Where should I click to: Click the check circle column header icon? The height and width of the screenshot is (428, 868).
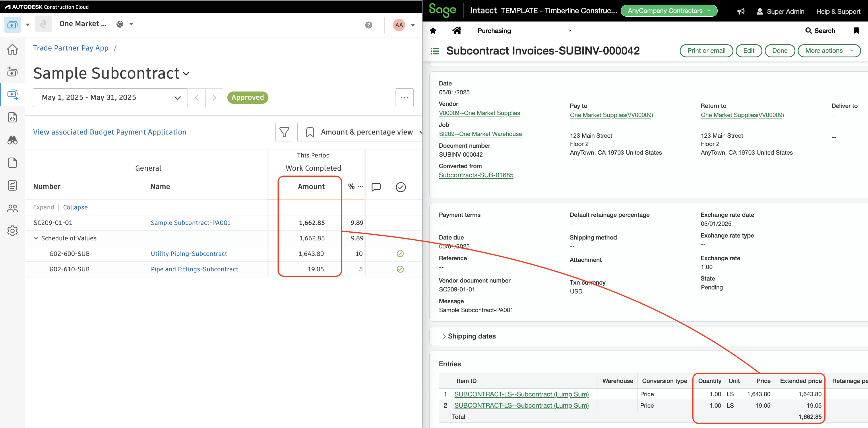point(401,187)
